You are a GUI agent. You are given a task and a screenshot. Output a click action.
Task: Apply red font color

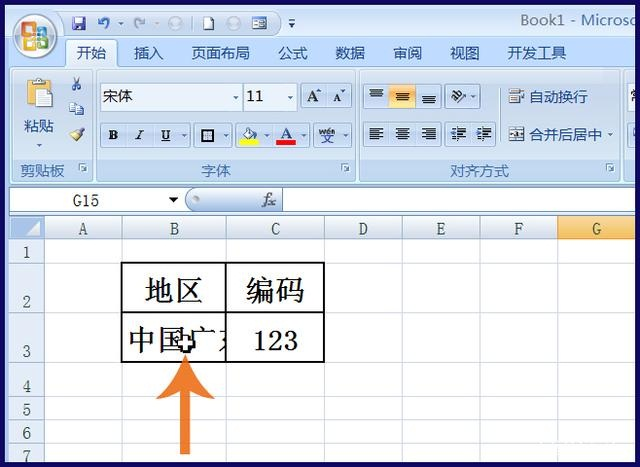click(286, 135)
